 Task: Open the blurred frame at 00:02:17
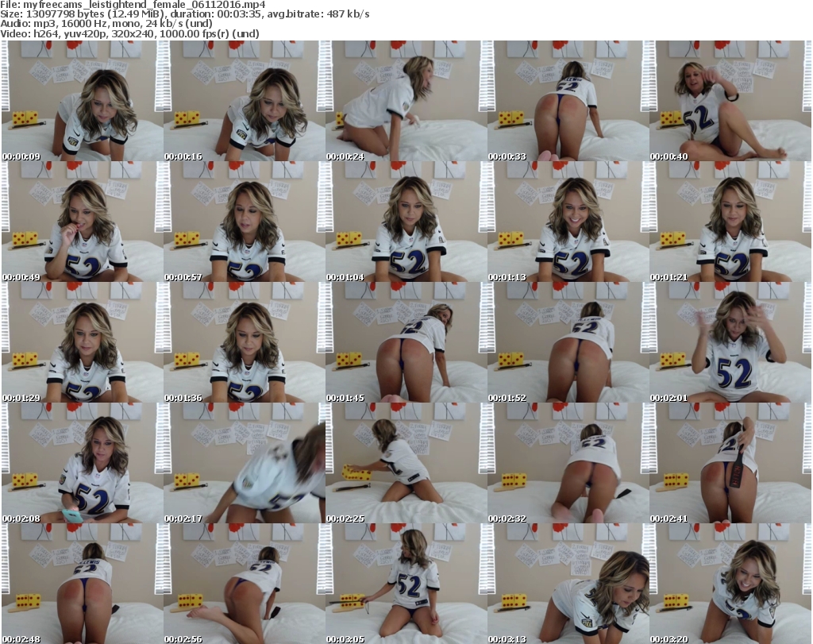[245, 463]
